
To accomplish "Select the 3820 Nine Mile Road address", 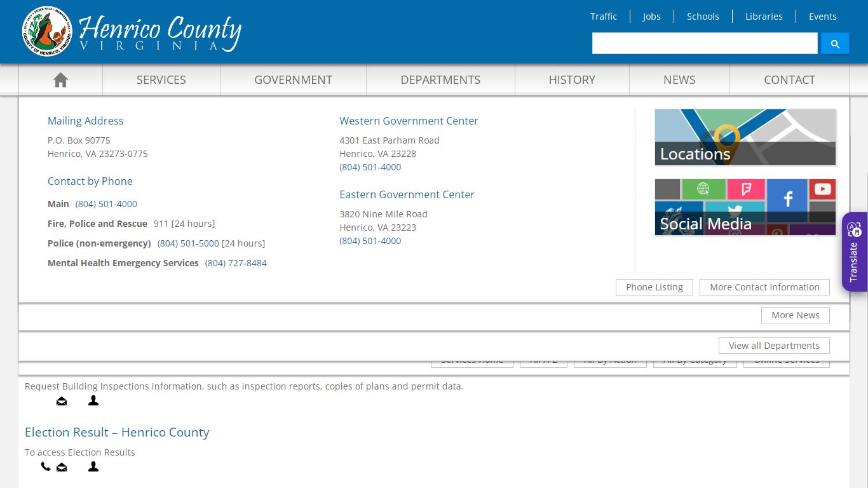I will tap(383, 214).
